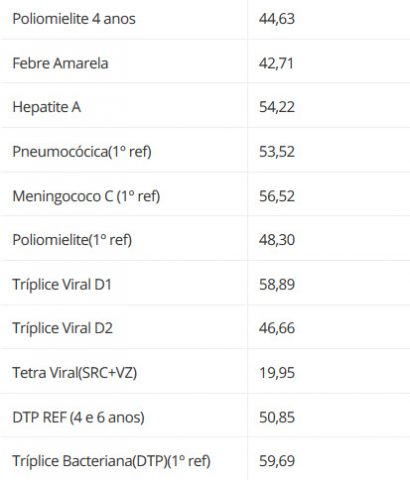Click the 54,22 value cell

tap(277, 107)
